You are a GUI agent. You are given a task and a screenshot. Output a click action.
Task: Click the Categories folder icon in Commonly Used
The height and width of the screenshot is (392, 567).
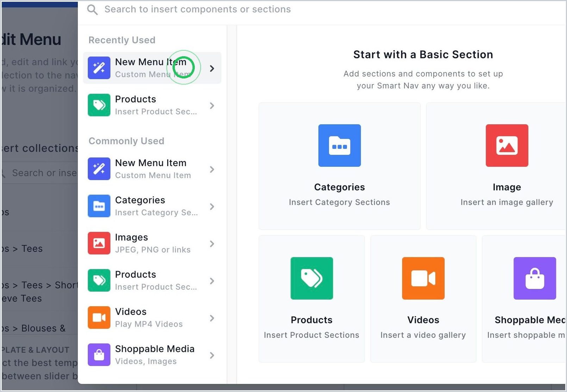coord(99,206)
